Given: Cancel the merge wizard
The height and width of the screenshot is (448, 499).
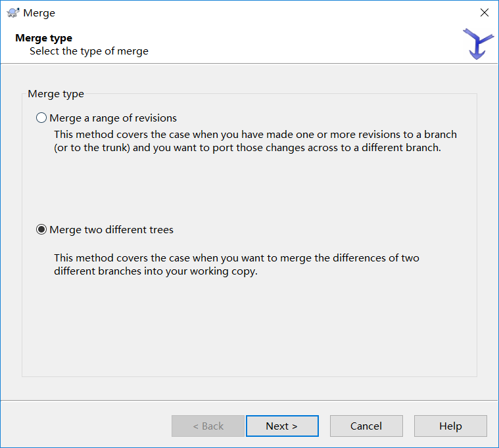Looking at the screenshot, I should tap(366, 426).
